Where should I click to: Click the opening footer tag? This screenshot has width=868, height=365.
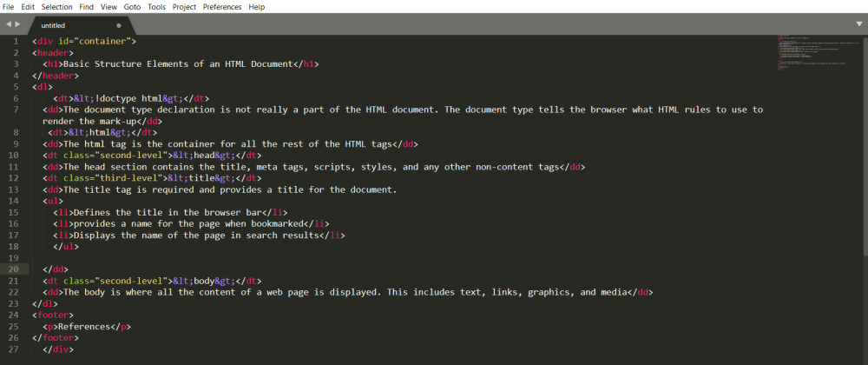pos(53,315)
